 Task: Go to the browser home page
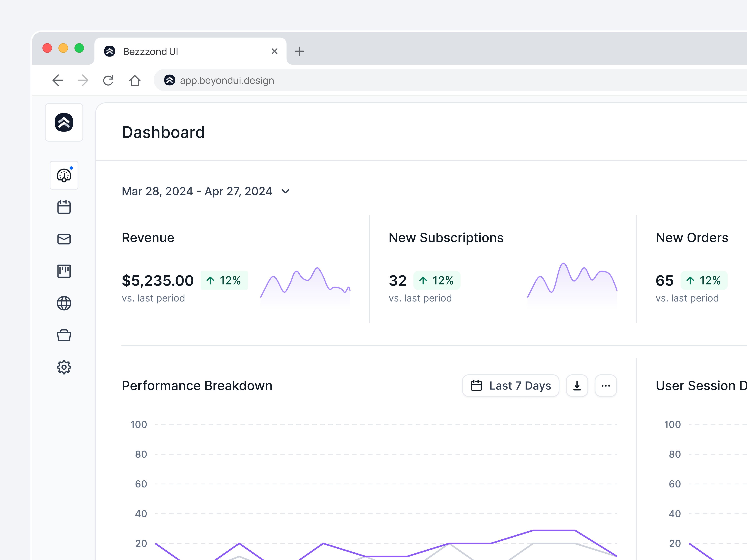pos(135,80)
